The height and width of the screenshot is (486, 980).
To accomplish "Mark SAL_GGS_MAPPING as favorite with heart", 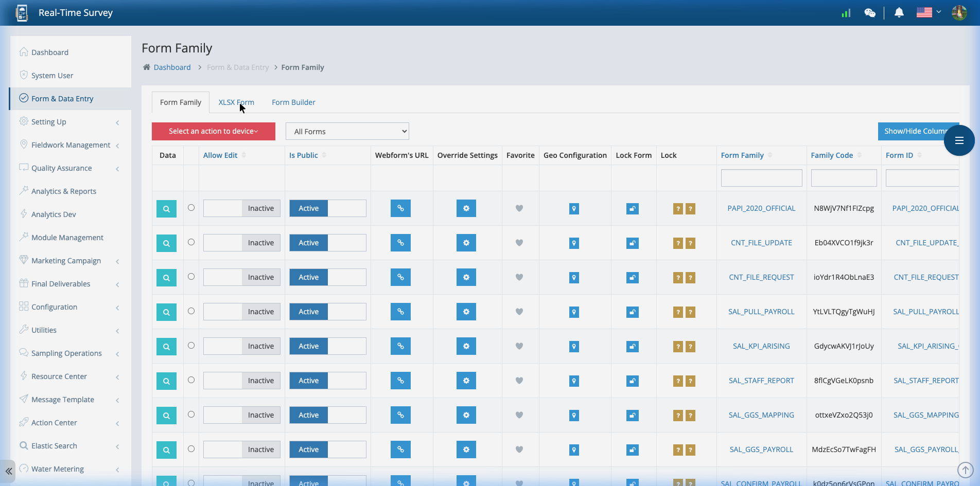I will tap(519, 415).
